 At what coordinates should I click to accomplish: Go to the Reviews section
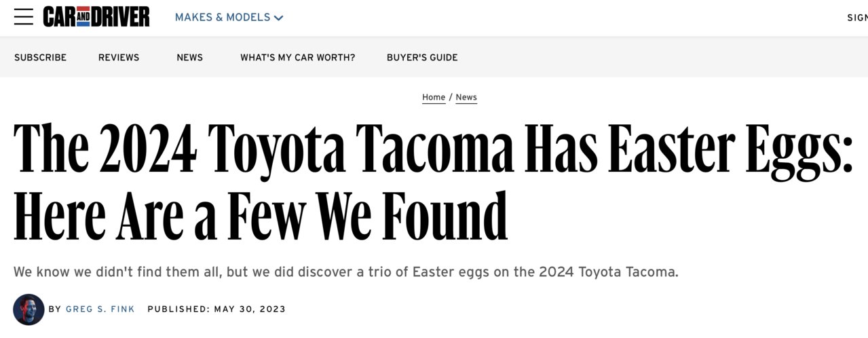(119, 58)
